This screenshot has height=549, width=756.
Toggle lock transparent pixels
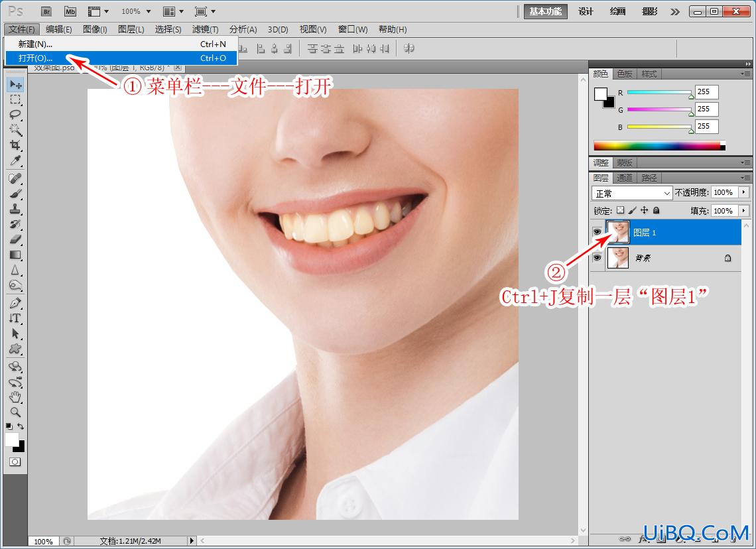coord(621,210)
